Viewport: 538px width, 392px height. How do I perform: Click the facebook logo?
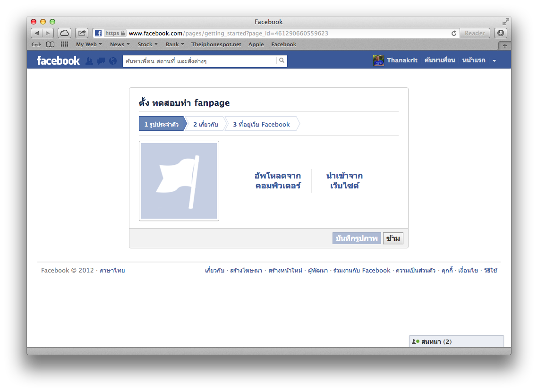(58, 61)
